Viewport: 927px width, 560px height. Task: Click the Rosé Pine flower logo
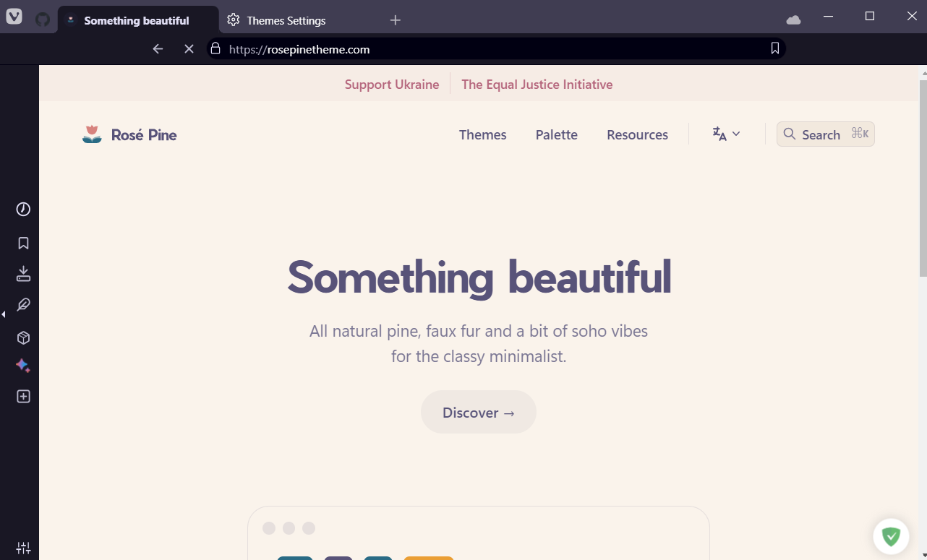click(91, 133)
